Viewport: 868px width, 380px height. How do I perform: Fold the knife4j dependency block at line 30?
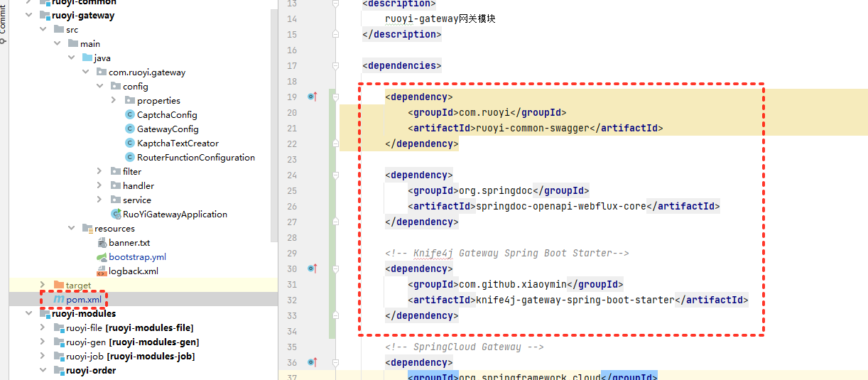(x=335, y=268)
